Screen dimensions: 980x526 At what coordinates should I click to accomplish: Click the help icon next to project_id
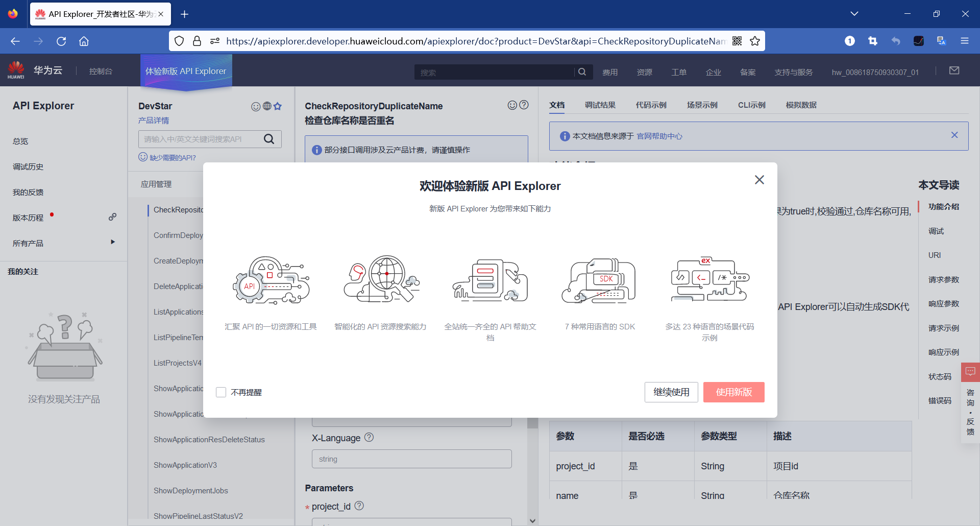point(359,506)
